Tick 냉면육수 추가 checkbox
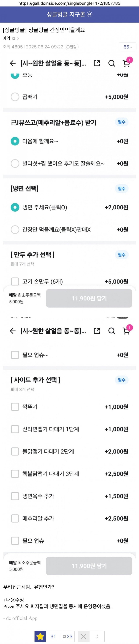 coord(15,496)
